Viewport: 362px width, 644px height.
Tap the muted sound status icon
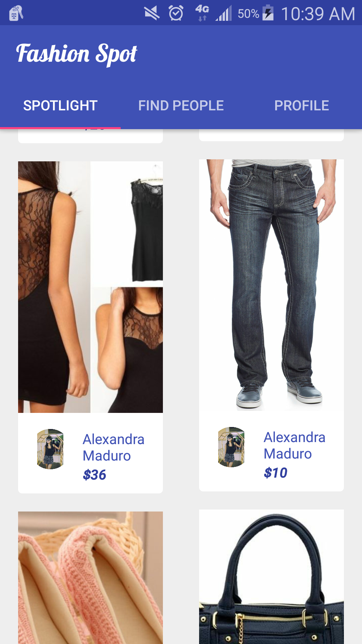(x=152, y=13)
